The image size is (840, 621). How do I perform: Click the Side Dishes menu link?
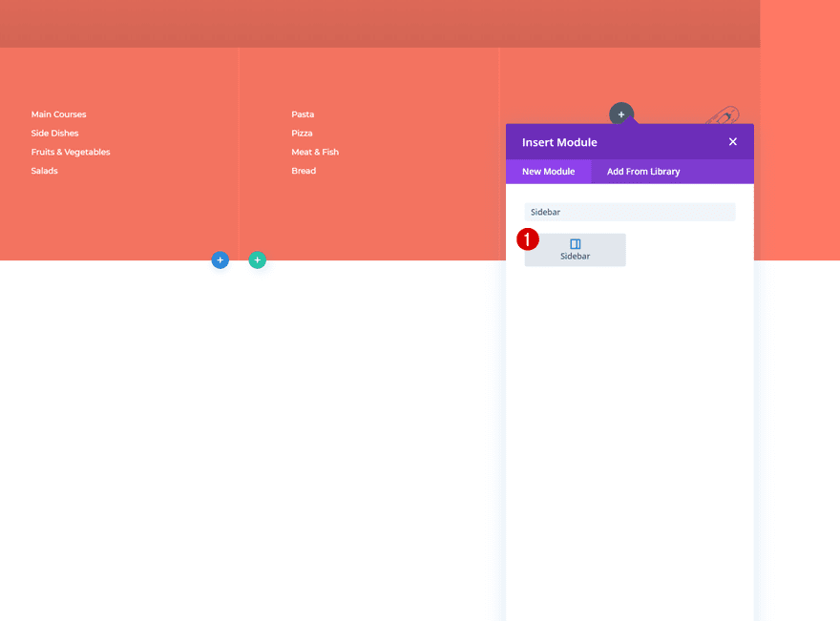tap(54, 133)
